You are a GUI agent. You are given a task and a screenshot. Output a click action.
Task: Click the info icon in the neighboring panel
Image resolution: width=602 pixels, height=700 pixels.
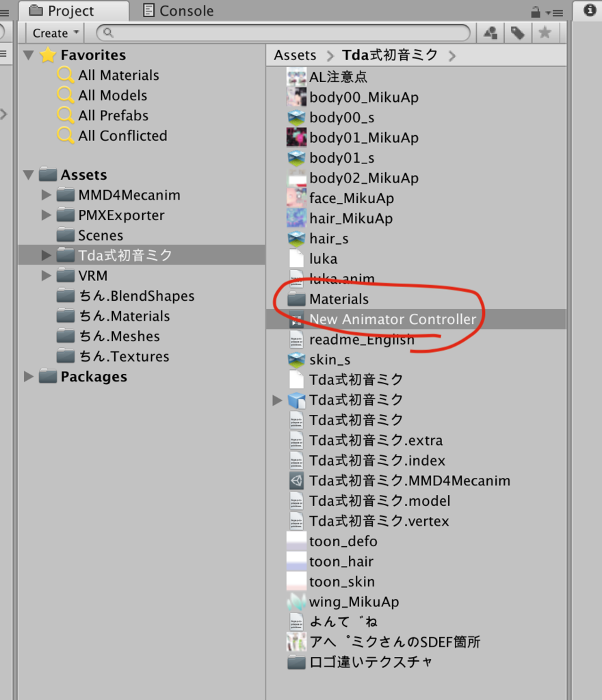tap(590, 10)
